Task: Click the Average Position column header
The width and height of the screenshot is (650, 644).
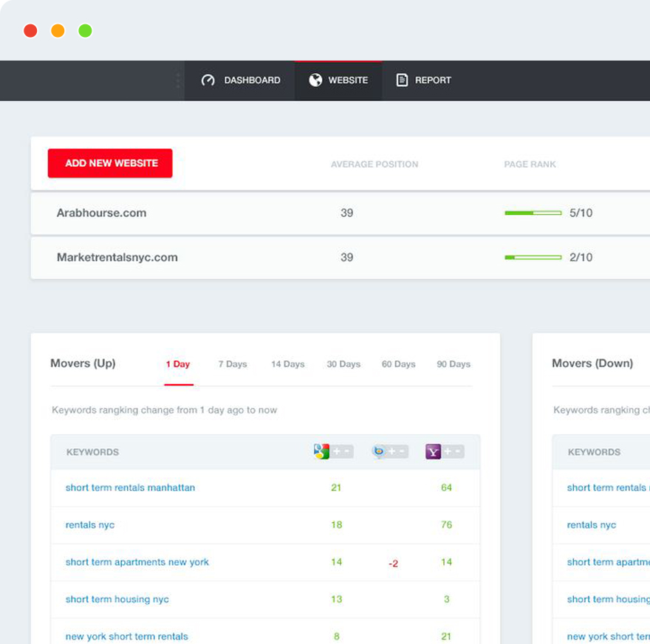Action: click(374, 164)
